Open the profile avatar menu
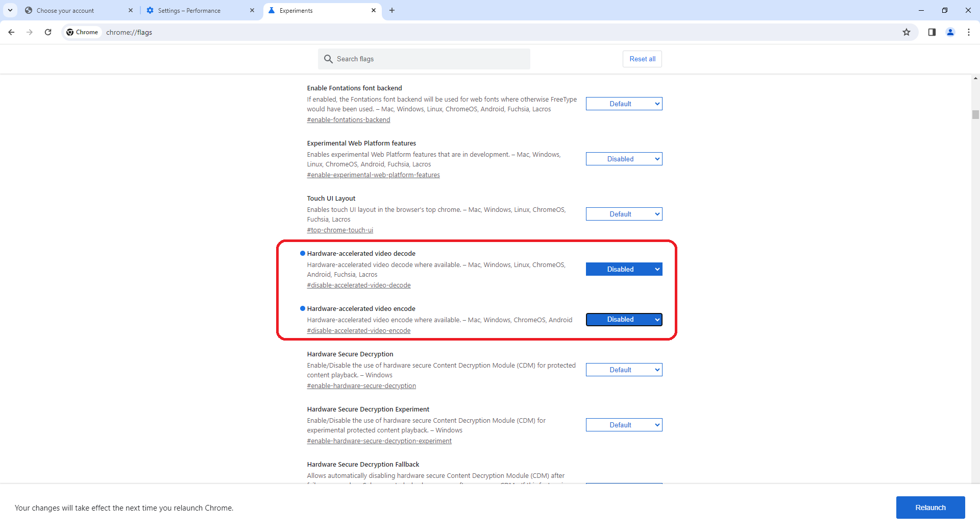 (x=950, y=32)
